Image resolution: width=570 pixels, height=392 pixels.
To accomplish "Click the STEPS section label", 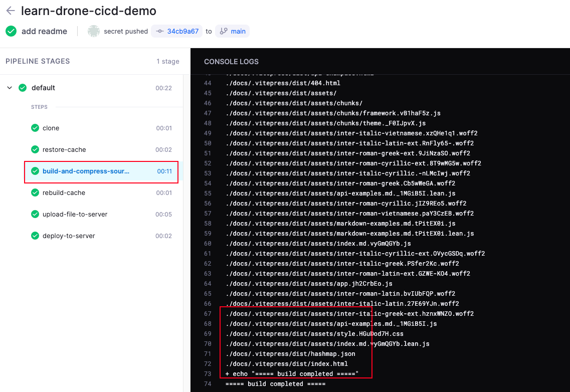I will tap(39, 107).
